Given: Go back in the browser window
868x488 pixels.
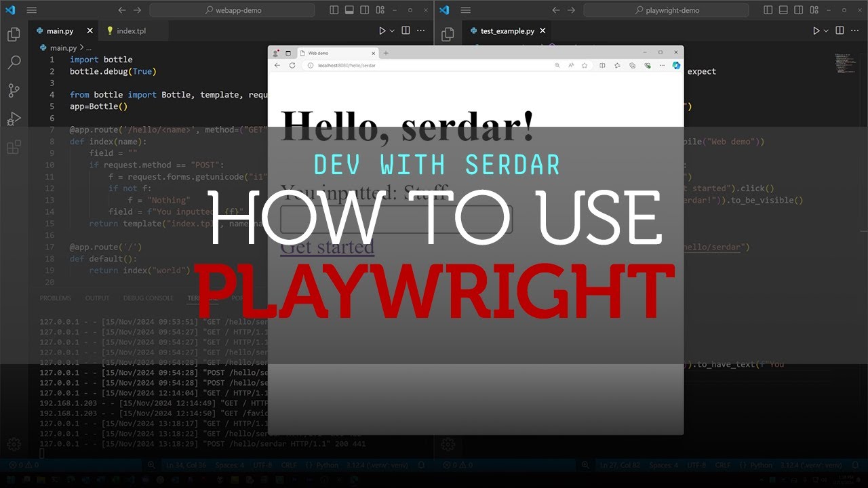Looking at the screenshot, I should click(x=277, y=66).
